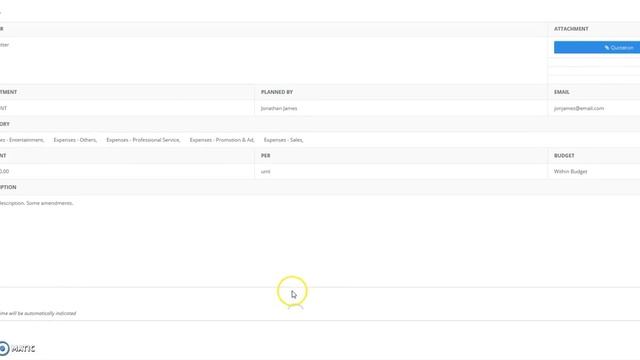Select the Expenses - Professional Service category
Viewport: 640px width, 360px height.
point(143,140)
